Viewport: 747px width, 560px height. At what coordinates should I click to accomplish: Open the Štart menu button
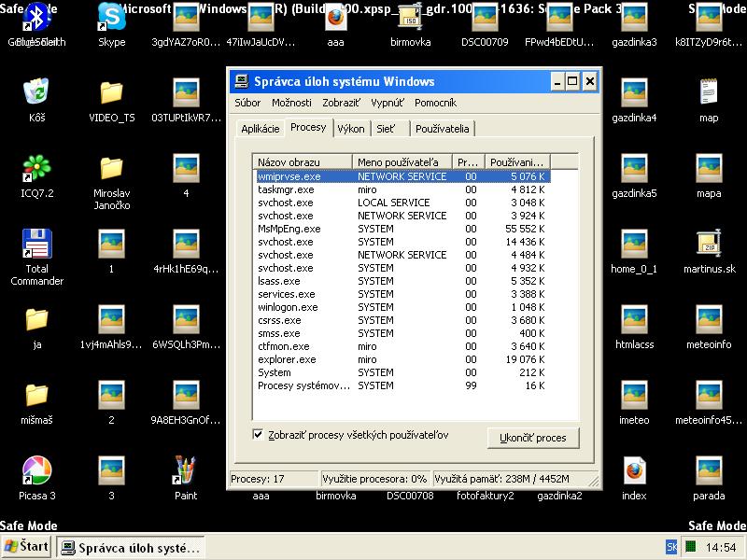[27, 546]
